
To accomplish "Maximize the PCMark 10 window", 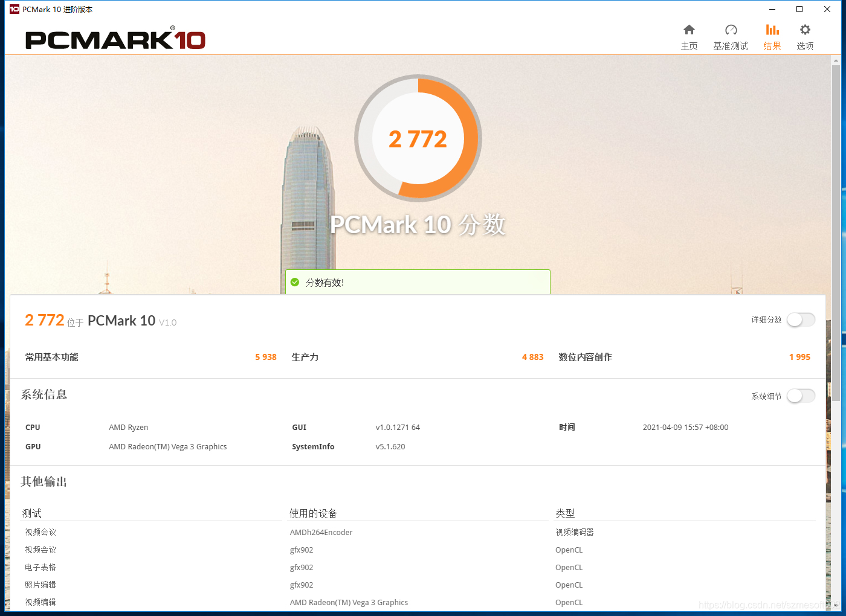I will [x=799, y=9].
